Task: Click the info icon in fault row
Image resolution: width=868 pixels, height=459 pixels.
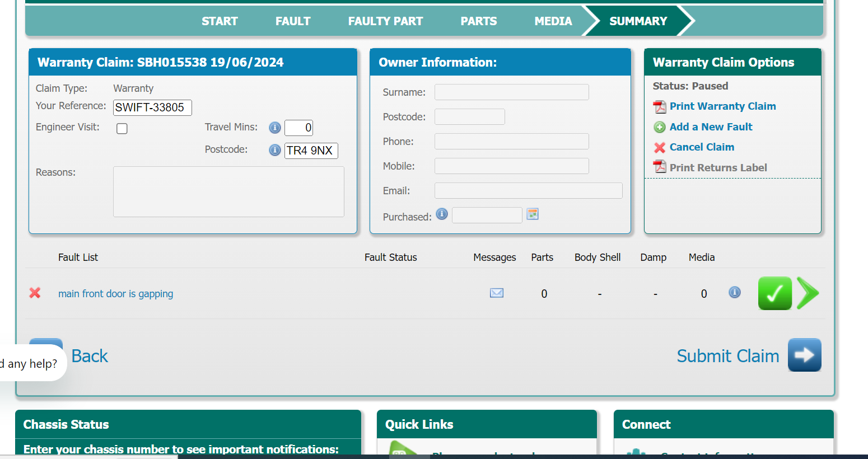Action: coord(734,292)
